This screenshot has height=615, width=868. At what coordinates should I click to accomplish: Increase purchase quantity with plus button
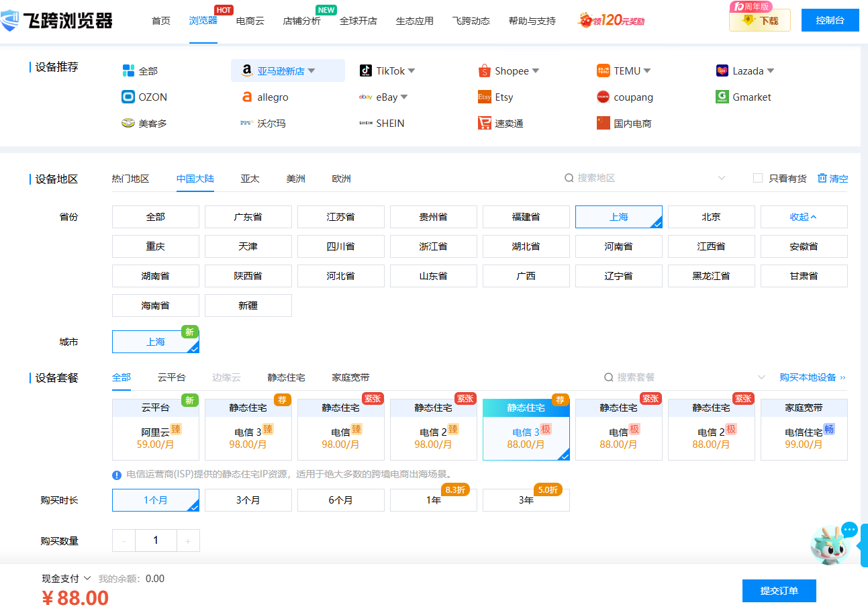click(x=188, y=540)
